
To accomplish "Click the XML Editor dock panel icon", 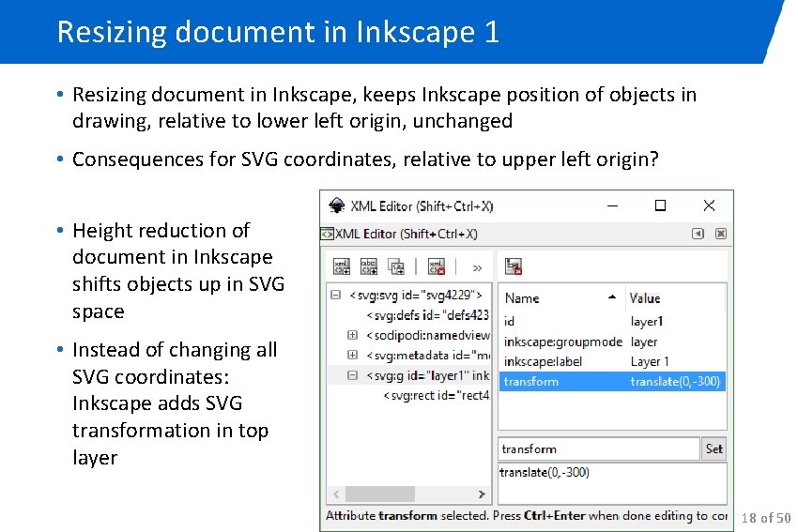I will [327, 234].
